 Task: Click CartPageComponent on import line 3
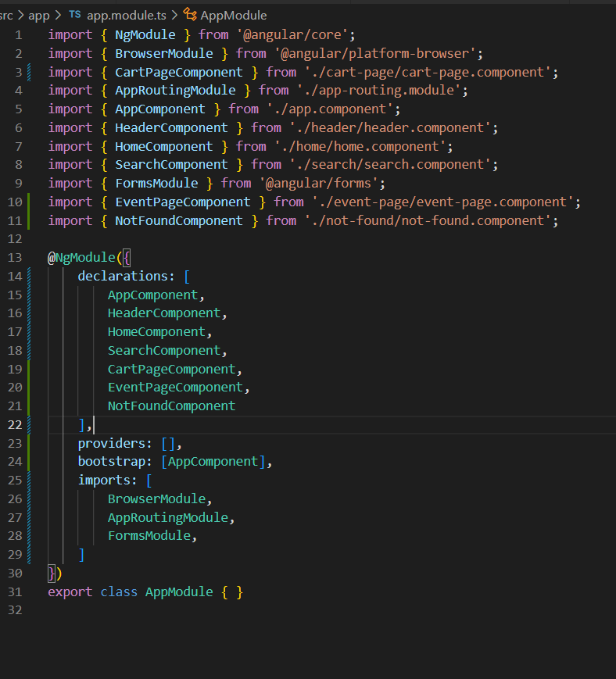[x=179, y=73]
